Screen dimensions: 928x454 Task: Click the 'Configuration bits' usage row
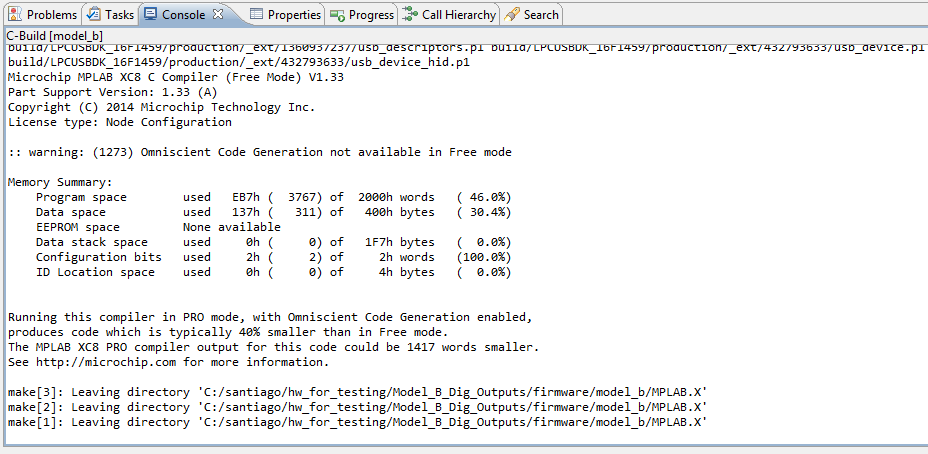point(273,257)
